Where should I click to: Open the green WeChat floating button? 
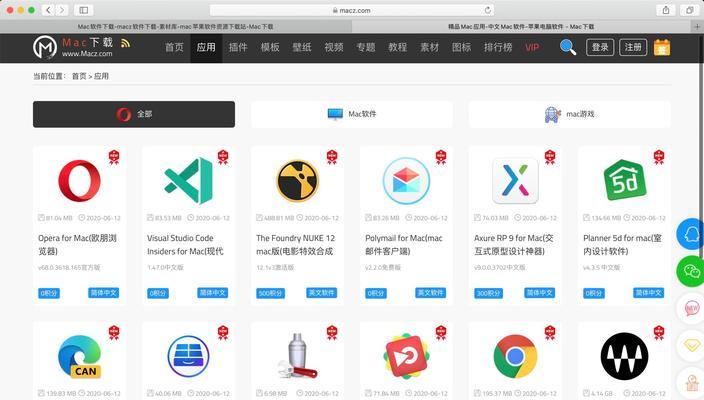pyautogui.click(x=691, y=271)
